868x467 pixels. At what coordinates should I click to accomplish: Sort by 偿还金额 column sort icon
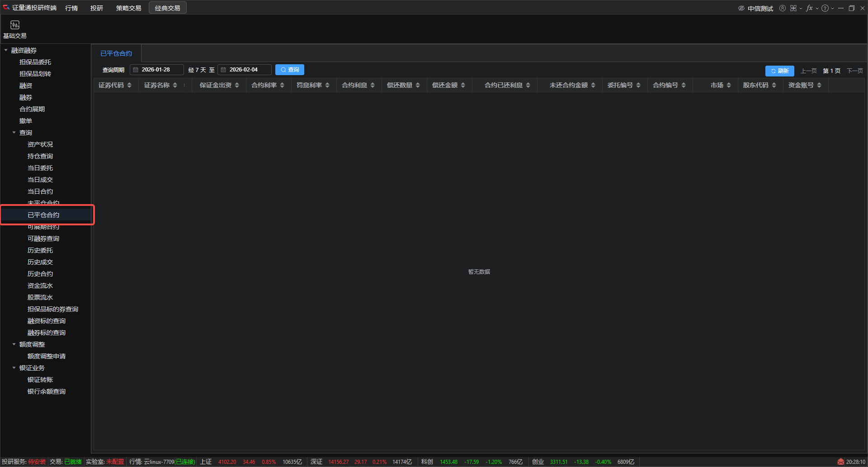tap(463, 85)
